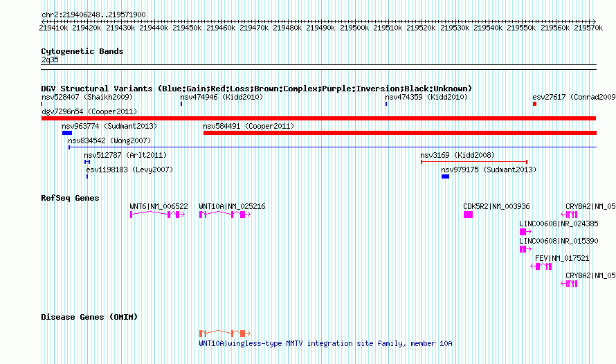
Task: Select the Cytogenetic Bands track title
Action: (82, 51)
